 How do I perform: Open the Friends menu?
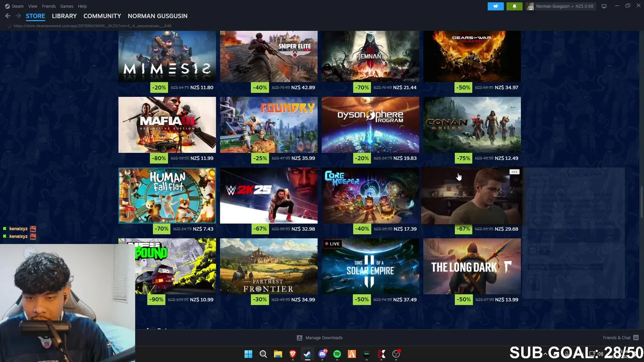tap(49, 6)
